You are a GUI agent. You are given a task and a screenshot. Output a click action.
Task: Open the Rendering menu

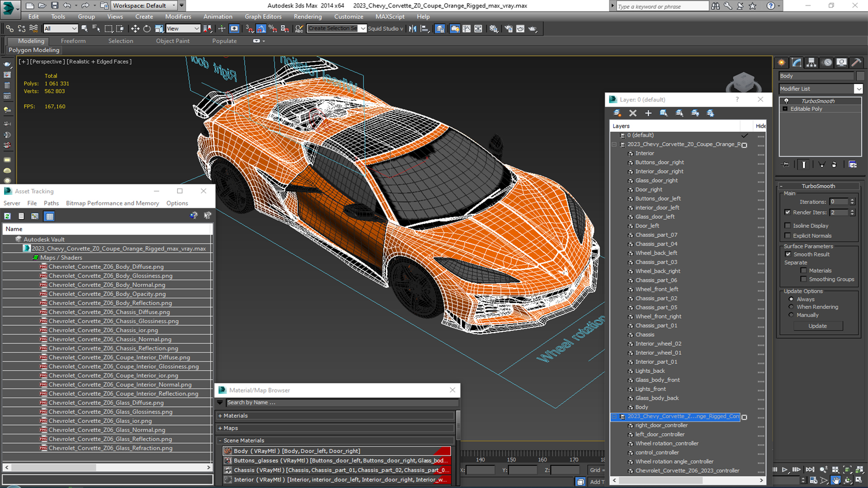click(x=307, y=17)
